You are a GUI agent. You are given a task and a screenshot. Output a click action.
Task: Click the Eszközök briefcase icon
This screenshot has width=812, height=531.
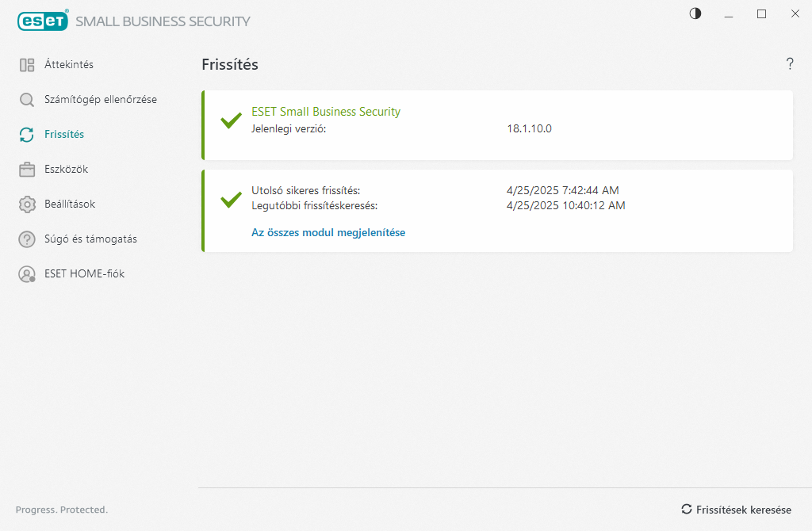click(x=27, y=170)
